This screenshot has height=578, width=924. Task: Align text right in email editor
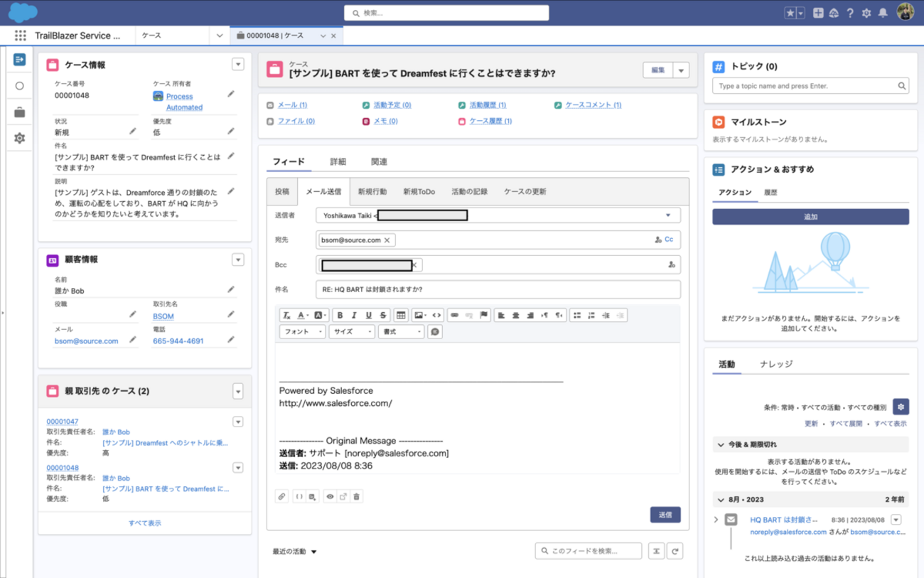coord(530,315)
